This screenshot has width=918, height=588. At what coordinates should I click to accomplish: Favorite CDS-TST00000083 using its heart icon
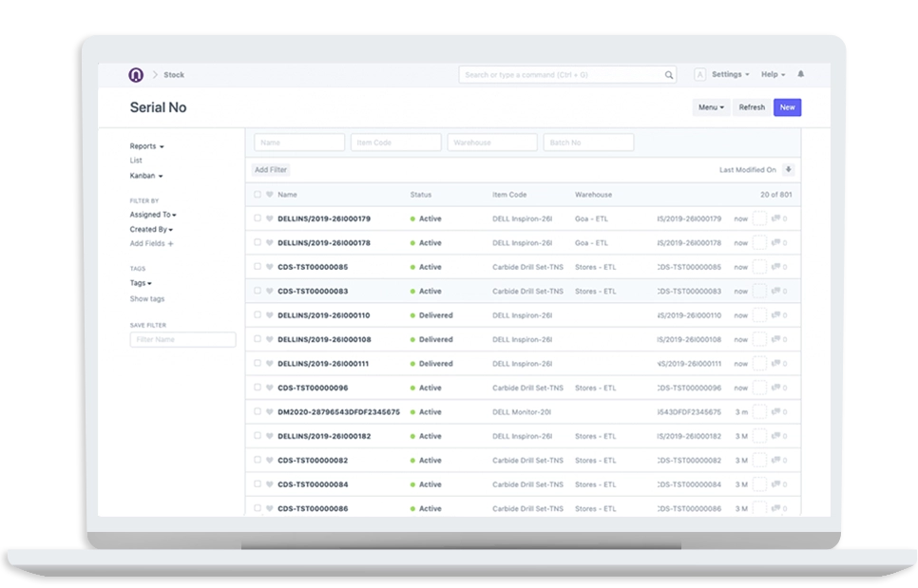pos(269,290)
